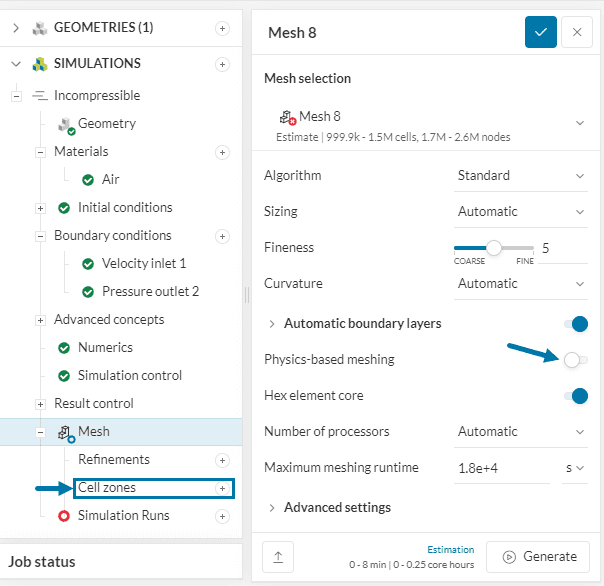Image resolution: width=604 pixels, height=586 pixels.
Task: Add a material using the plus icon
Action: 222,152
